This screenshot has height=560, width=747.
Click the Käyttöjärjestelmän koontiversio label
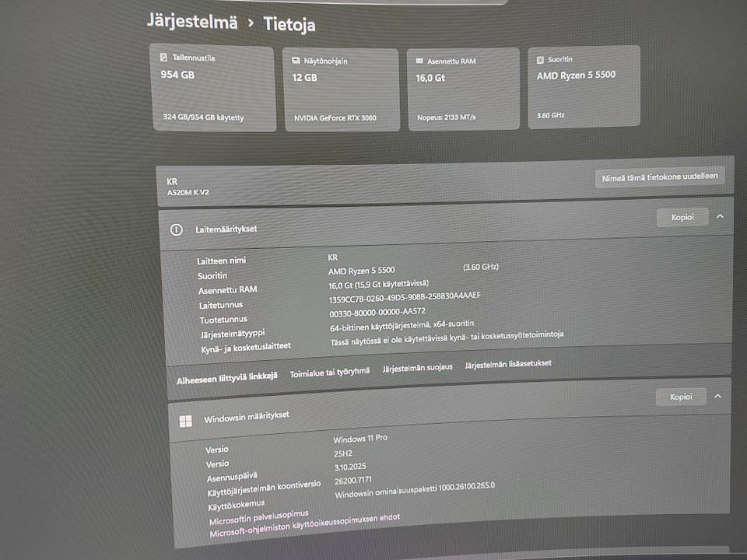click(264, 488)
